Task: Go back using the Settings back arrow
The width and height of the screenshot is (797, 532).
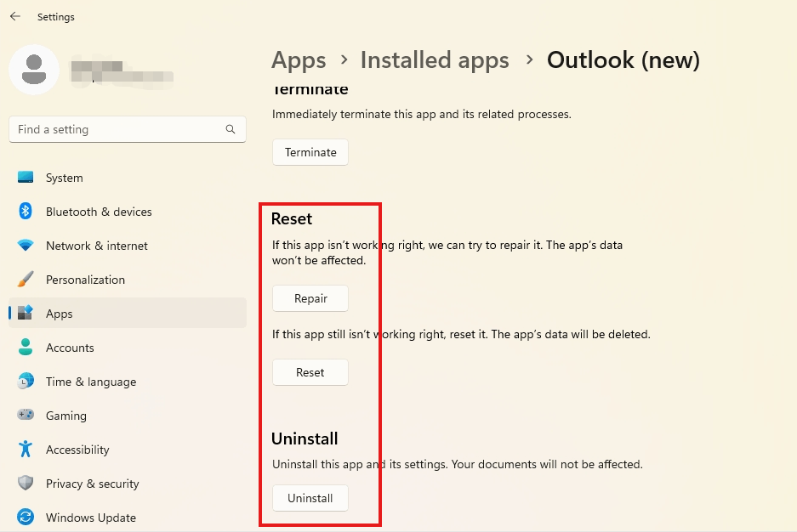Action: pyautogui.click(x=15, y=16)
